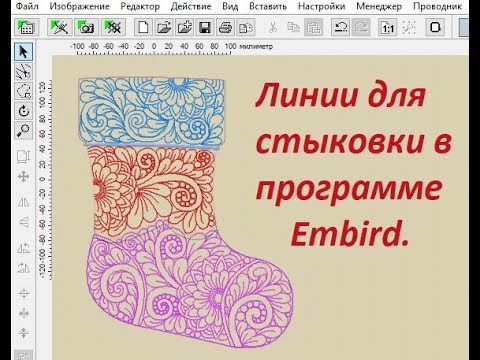Open the Действие menu
The image size is (480, 360).
191,6
